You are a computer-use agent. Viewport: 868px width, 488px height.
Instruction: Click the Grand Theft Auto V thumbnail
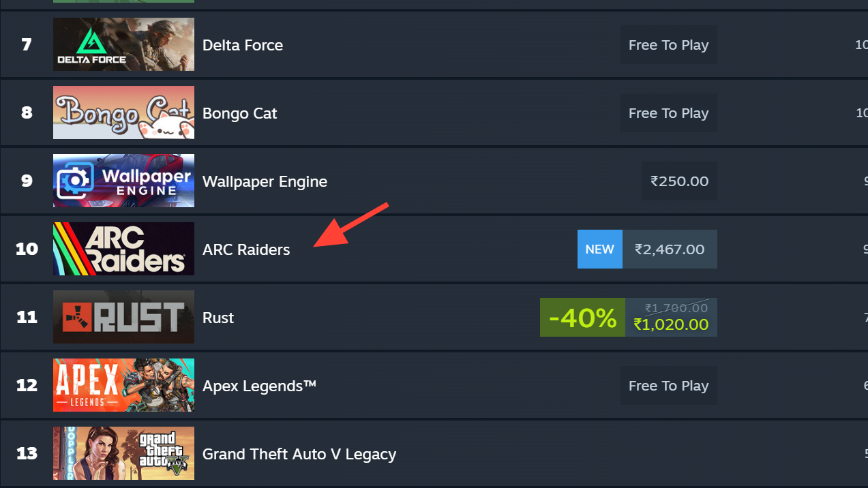[123, 453]
